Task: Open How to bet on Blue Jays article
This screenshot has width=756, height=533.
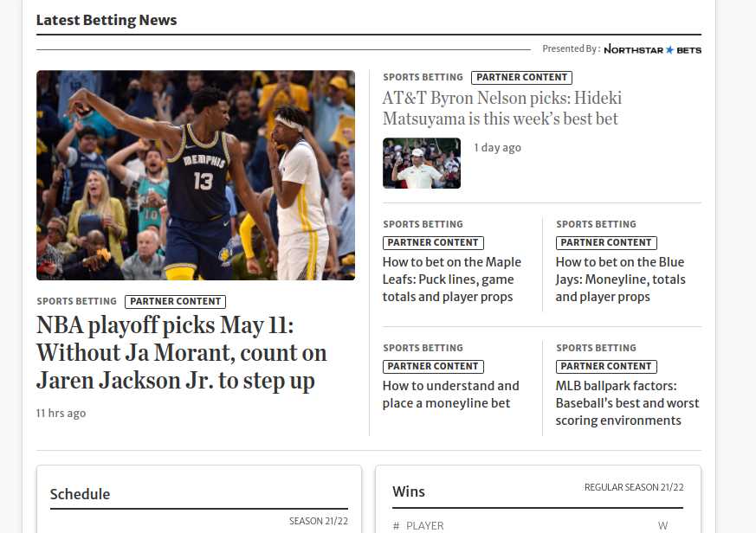Action: pos(620,279)
